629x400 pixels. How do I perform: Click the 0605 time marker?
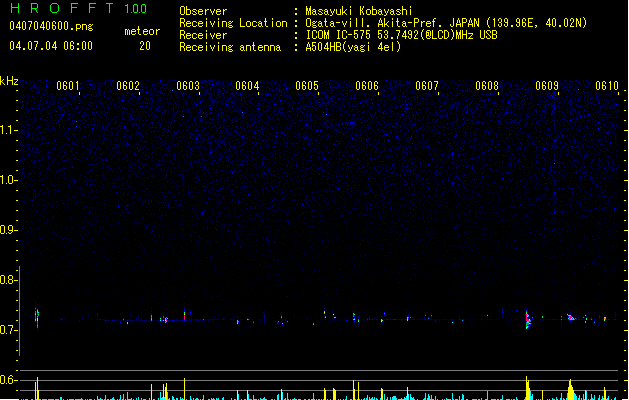tap(307, 86)
